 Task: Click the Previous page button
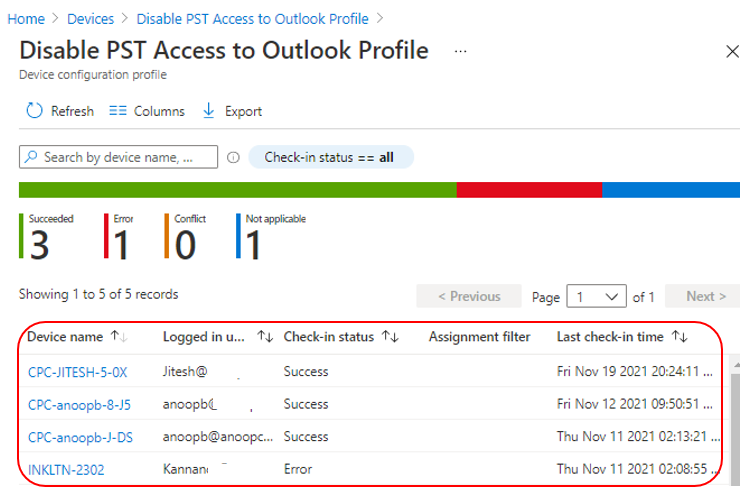[469, 296]
